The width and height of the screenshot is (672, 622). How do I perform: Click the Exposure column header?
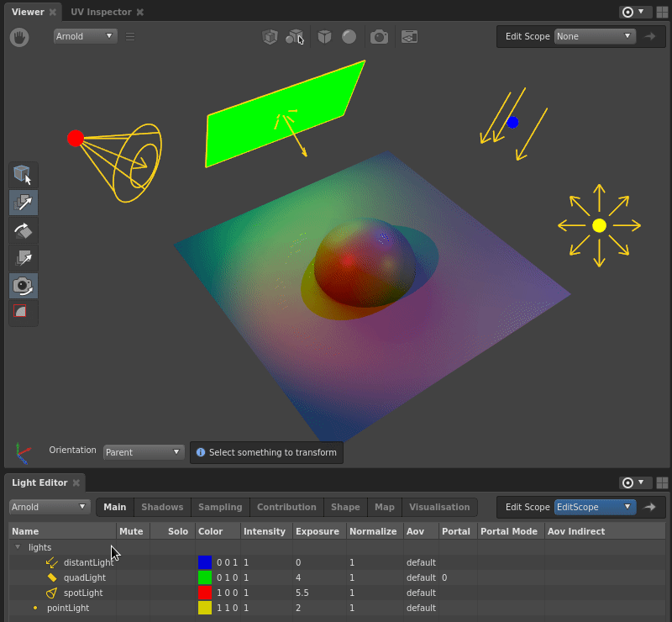click(317, 531)
